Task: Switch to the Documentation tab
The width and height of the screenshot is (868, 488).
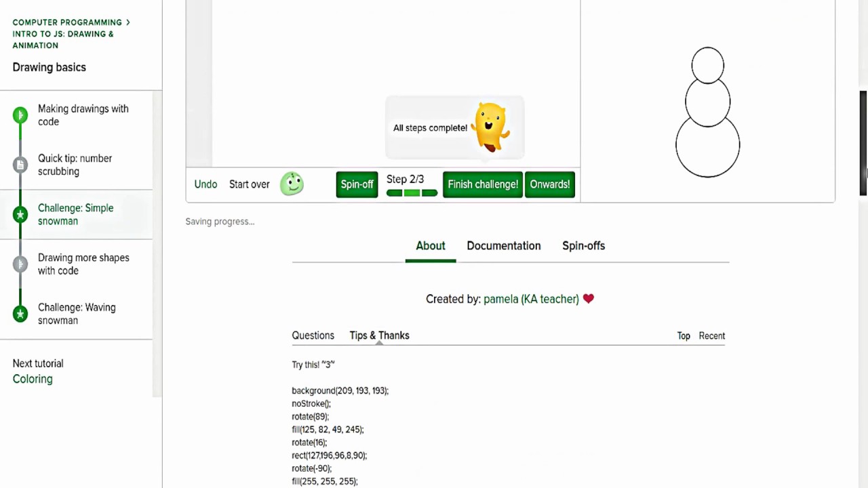Action: pyautogui.click(x=504, y=246)
